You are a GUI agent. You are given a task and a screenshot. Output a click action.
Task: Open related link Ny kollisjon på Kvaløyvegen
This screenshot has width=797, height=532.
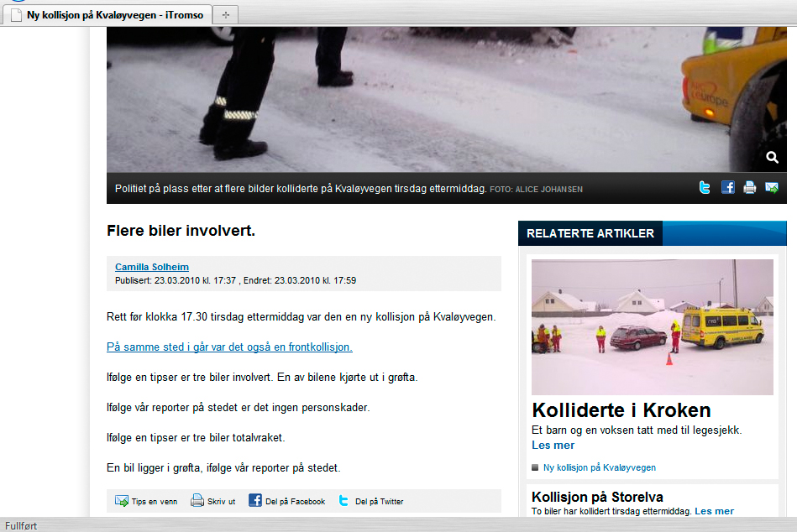point(600,467)
